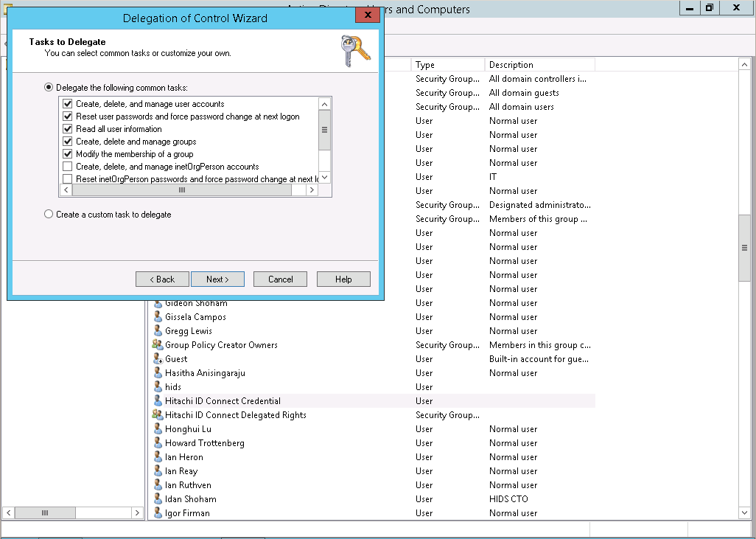Viewport: 756px width, 539px height.
Task: Click the user icon beside Idan Shoham
Action: click(x=158, y=499)
